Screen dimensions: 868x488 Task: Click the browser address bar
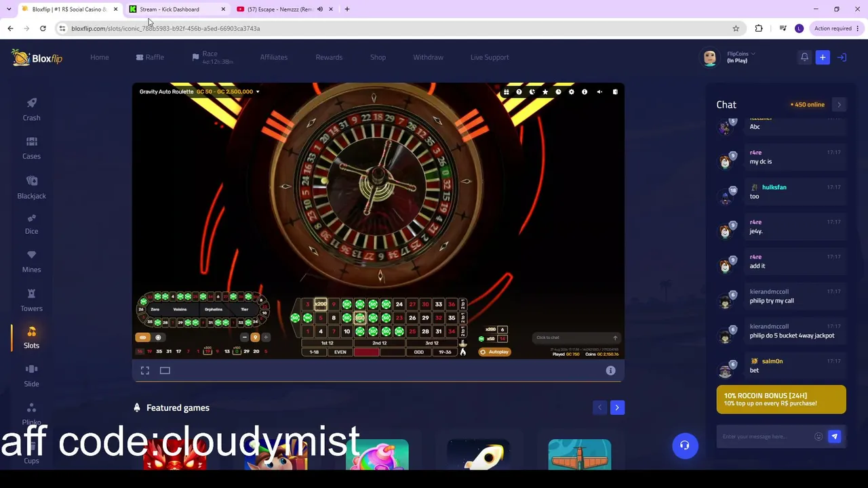click(400, 28)
